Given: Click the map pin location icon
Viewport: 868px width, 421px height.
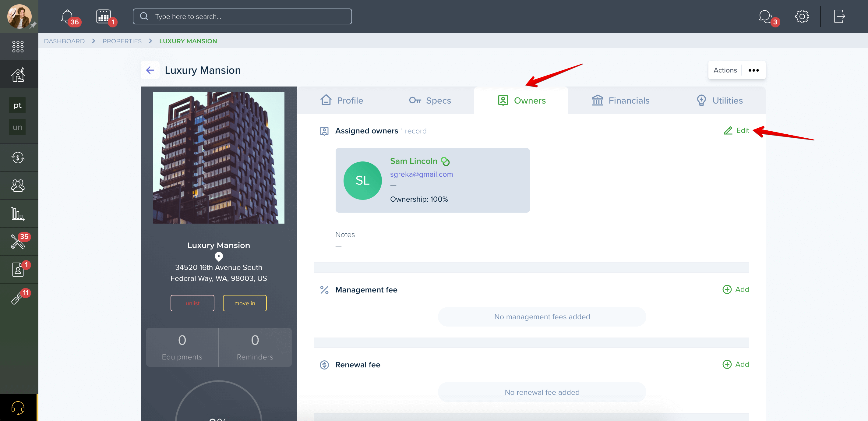Looking at the screenshot, I should tap(219, 257).
